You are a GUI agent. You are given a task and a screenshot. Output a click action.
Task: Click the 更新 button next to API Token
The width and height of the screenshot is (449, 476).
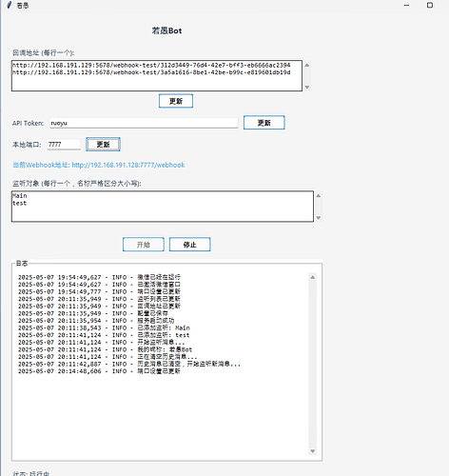pos(264,123)
